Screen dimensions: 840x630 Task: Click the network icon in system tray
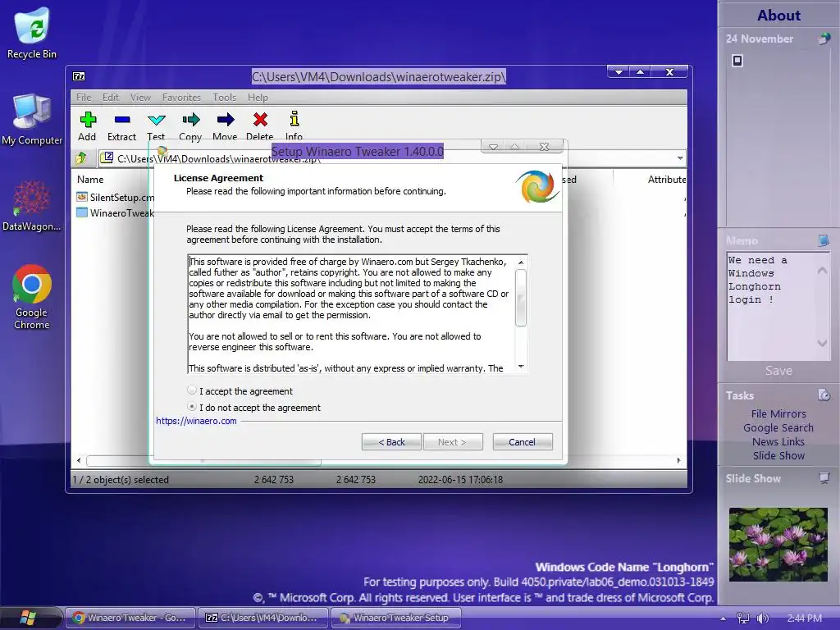743,619
